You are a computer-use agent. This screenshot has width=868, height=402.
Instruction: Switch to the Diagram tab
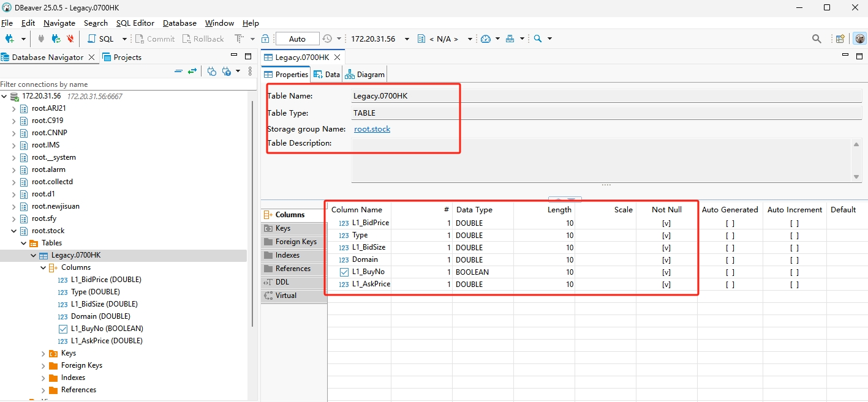point(366,75)
